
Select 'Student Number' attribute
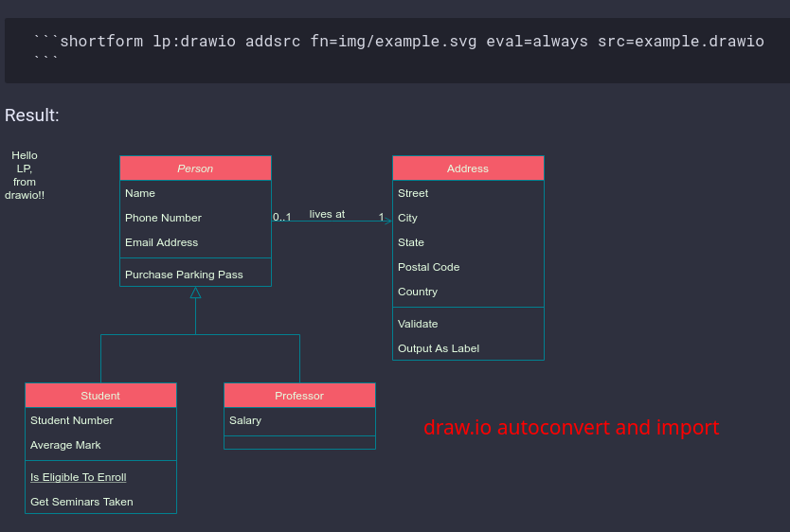pos(72,420)
